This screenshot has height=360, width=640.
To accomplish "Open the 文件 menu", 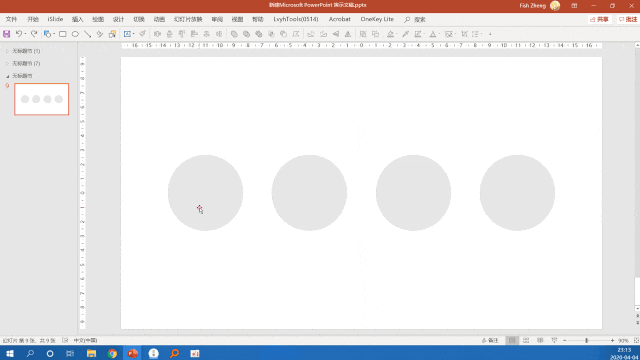I will click(x=11, y=19).
